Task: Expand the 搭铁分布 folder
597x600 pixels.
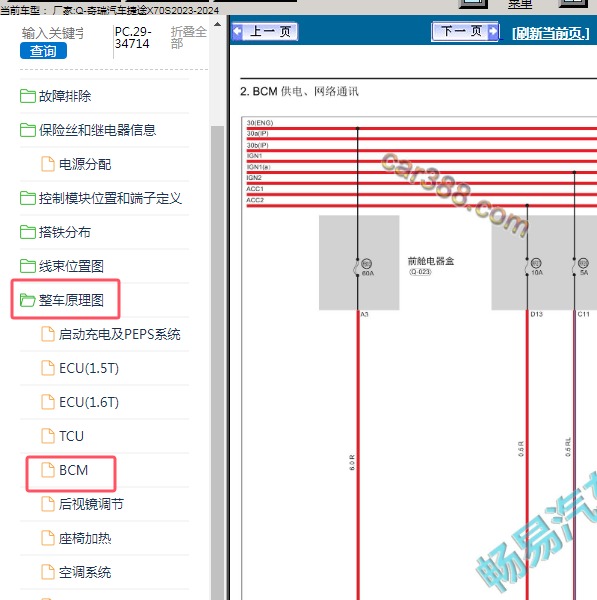Action: pos(55,232)
